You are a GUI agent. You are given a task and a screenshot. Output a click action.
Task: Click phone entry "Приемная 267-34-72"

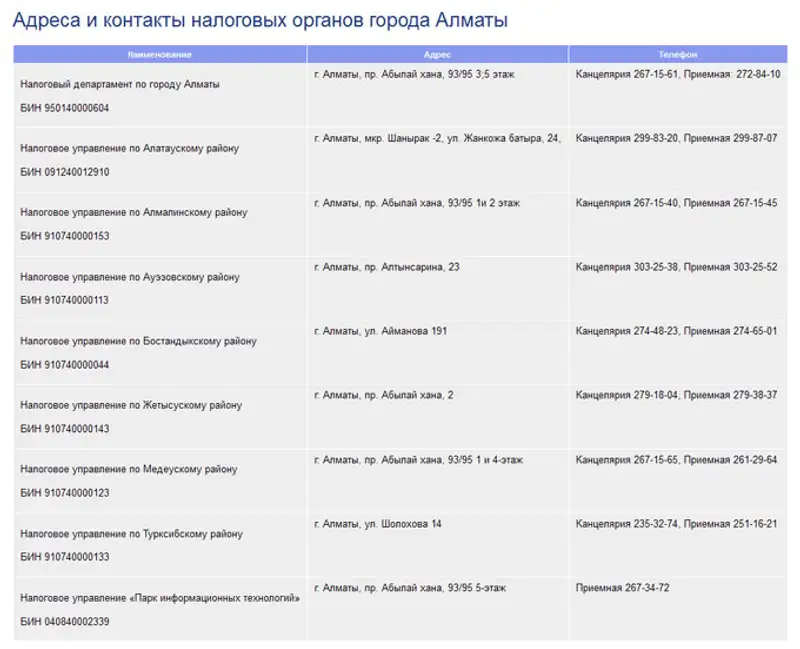coord(623,588)
